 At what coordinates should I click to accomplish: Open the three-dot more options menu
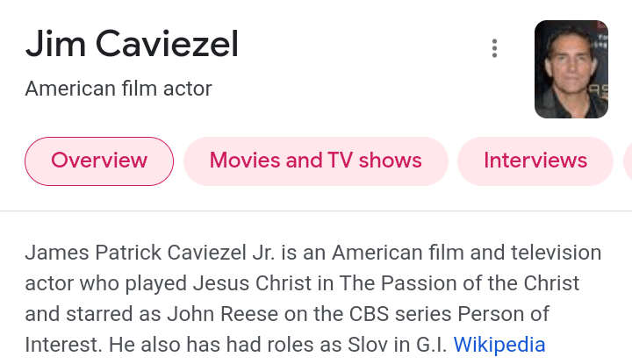(495, 49)
